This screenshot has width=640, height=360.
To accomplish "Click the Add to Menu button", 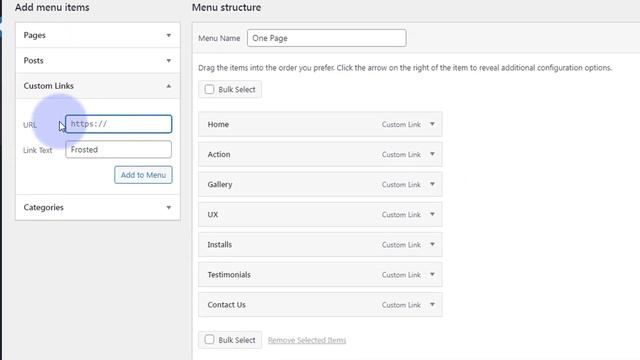I will pyautogui.click(x=143, y=175).
